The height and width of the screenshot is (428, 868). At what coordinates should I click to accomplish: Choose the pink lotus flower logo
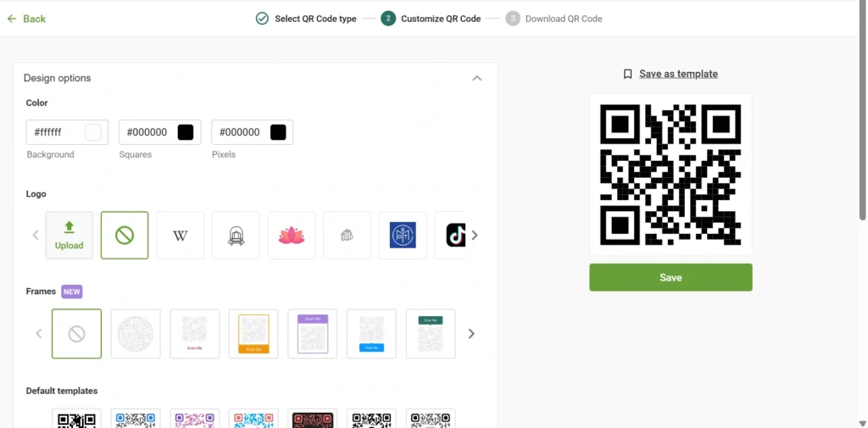(292, 236)
